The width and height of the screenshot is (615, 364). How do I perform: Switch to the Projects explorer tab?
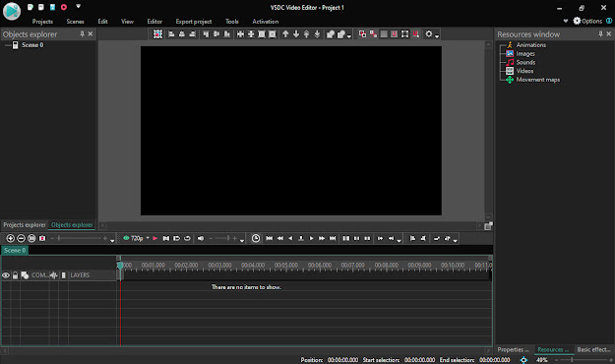coord(25,224)
